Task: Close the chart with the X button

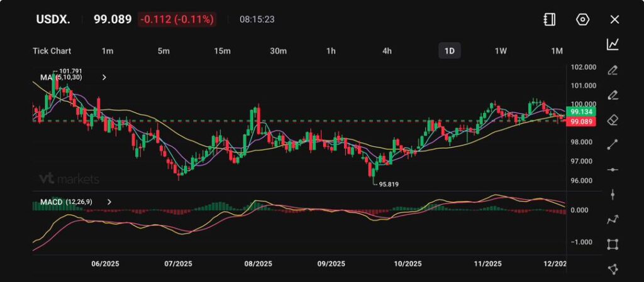Action: point(614,19)
